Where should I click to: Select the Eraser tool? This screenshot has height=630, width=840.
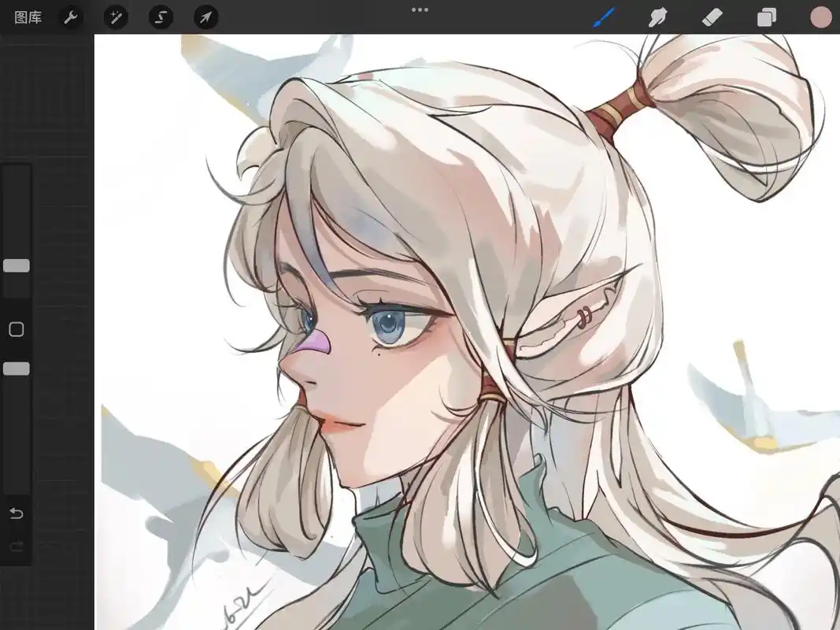pyautogui.click(x=712, y=17)
